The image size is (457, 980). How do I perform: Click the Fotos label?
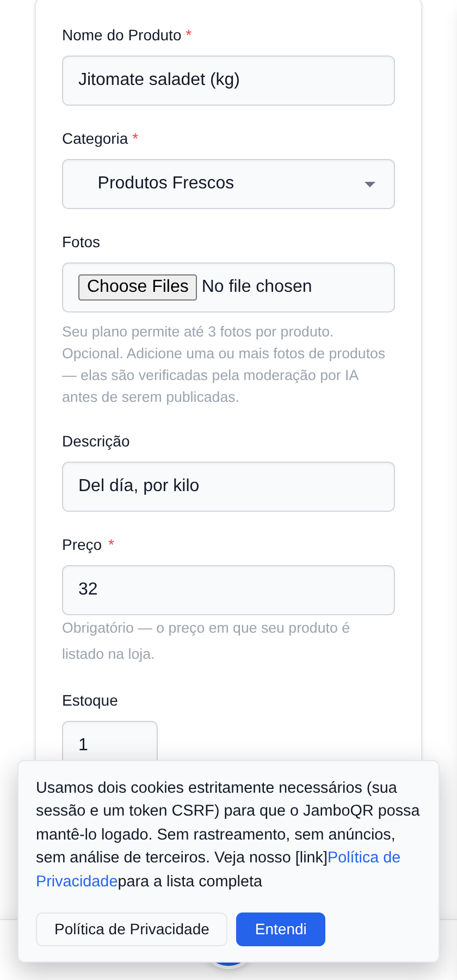click(x=81, y=242)
